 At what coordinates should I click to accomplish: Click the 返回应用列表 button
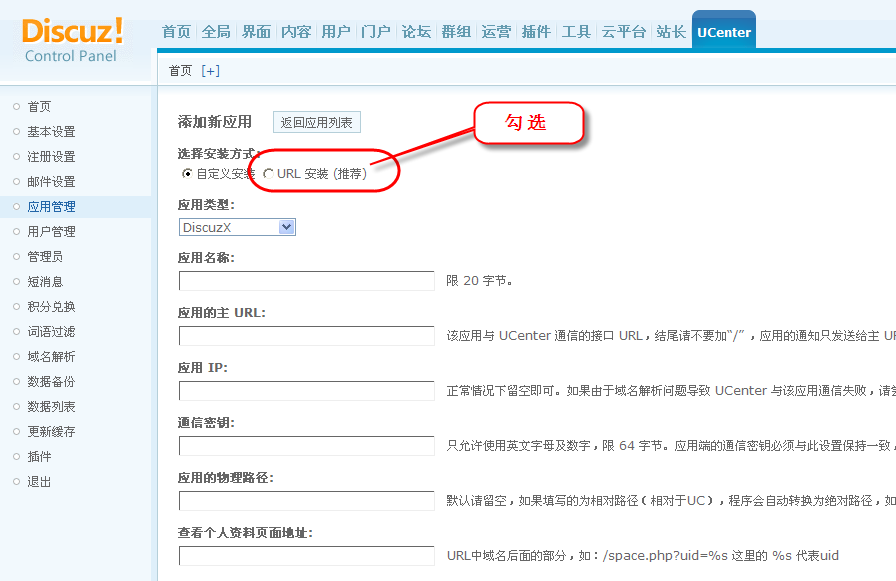(x=317, y=122)
